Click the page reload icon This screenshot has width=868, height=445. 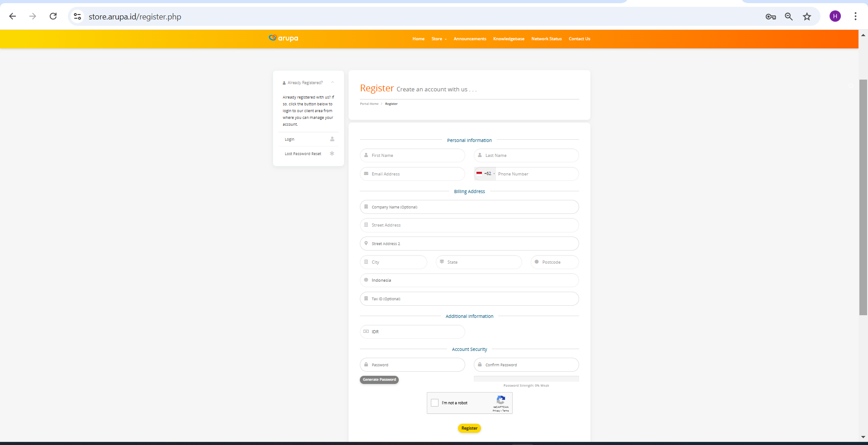(x=53, y=16)
